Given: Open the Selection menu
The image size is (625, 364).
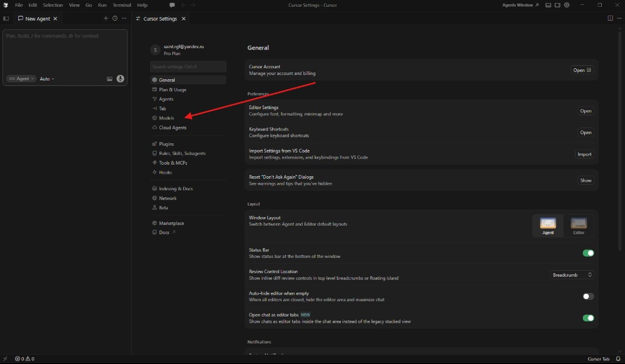Looking at the screenshot, I should click(x=53, y=5).
